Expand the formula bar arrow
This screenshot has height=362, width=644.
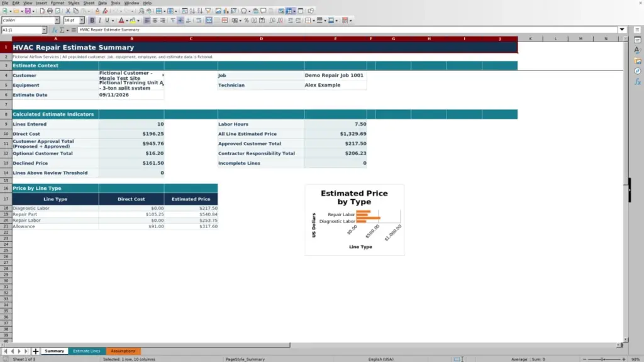pos(622,30)
